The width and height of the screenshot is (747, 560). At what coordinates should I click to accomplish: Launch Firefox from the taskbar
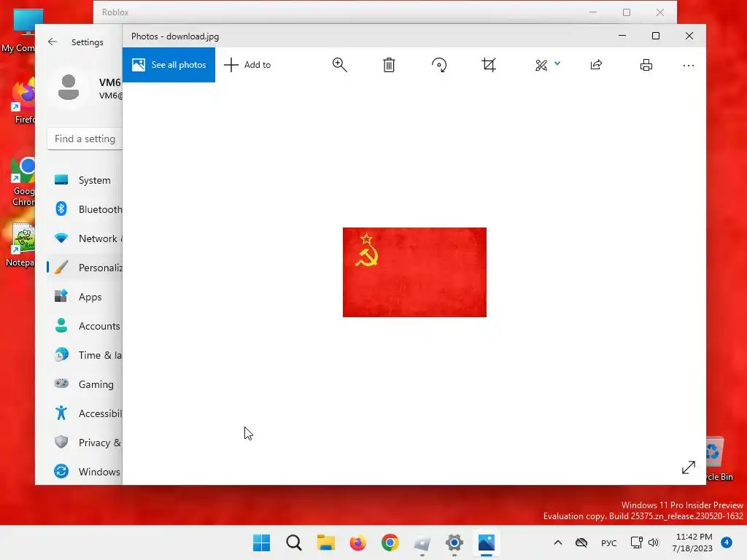tap(357, 542)
